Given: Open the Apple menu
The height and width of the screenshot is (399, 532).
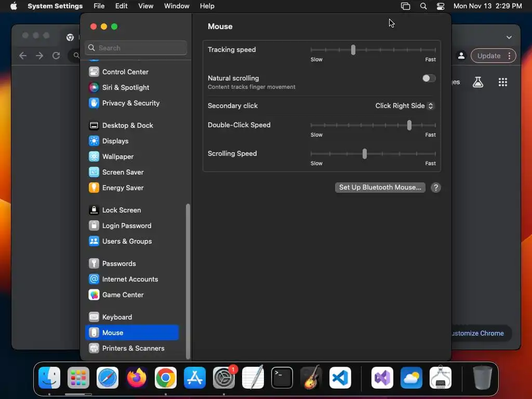Looking at the screenshot, I should click(x=14, y=6).
